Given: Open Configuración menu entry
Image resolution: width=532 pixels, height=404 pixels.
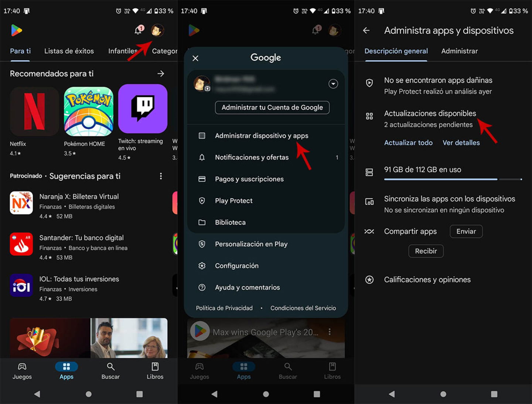Looking at the screenshot, I should pyautogui.click(x=266, y=266).
